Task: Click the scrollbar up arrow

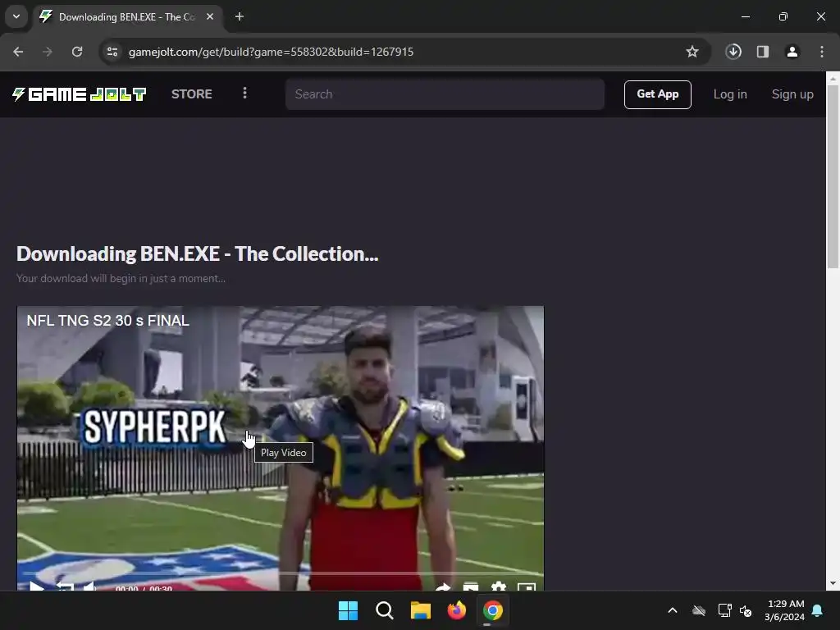Action: point(833,78)
